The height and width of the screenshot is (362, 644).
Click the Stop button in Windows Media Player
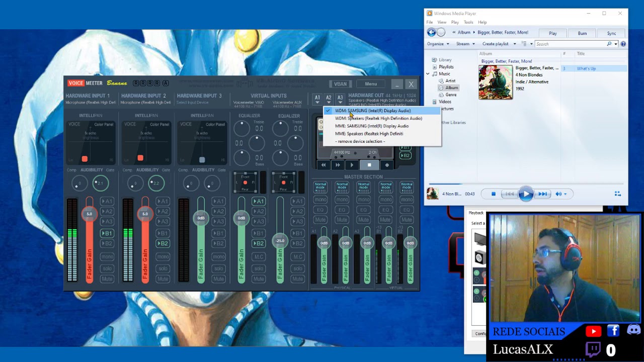493,194
